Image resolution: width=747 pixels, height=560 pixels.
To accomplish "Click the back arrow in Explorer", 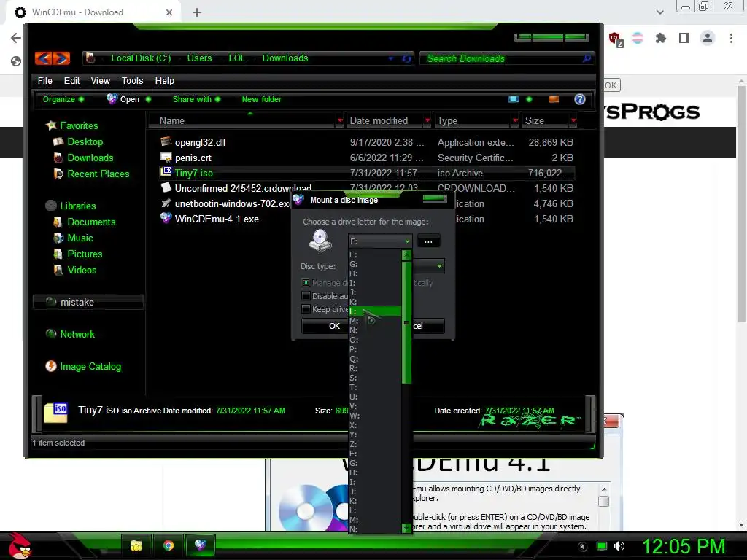I will point(43,58).
